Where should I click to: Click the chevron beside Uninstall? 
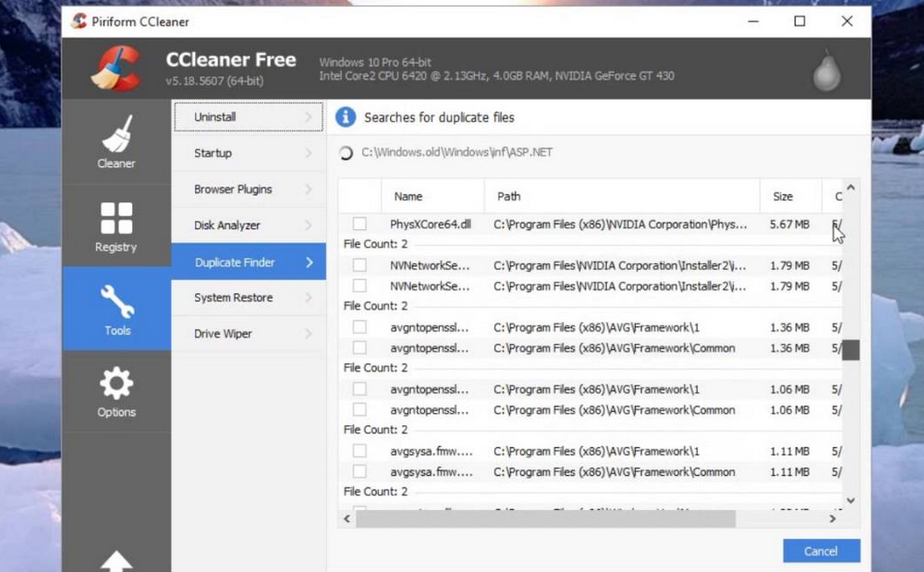tap(309, 117)
